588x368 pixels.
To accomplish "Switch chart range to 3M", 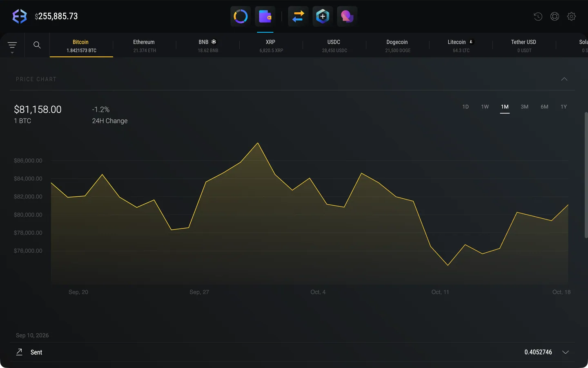I will pos(525,107).
